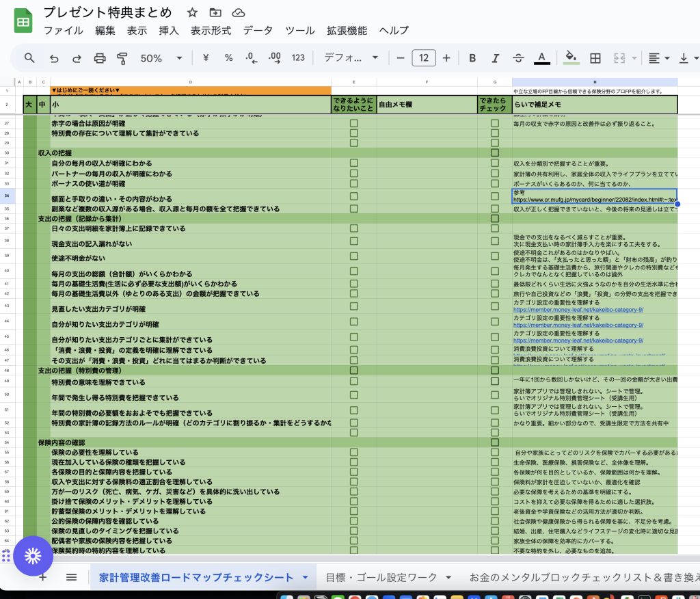The width and height of the screenshot is (700, 599).
Task: Open the 表示形式 menu
Action: pos(211,31)
